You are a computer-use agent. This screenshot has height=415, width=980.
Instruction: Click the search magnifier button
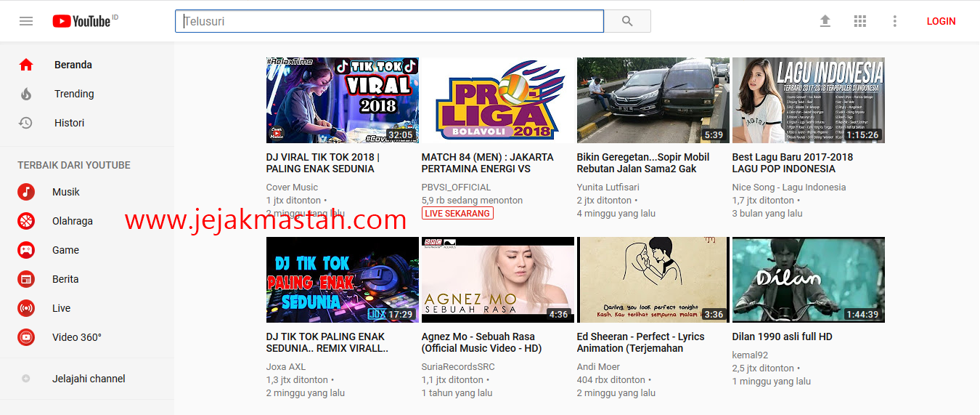(x=628, y=21)
